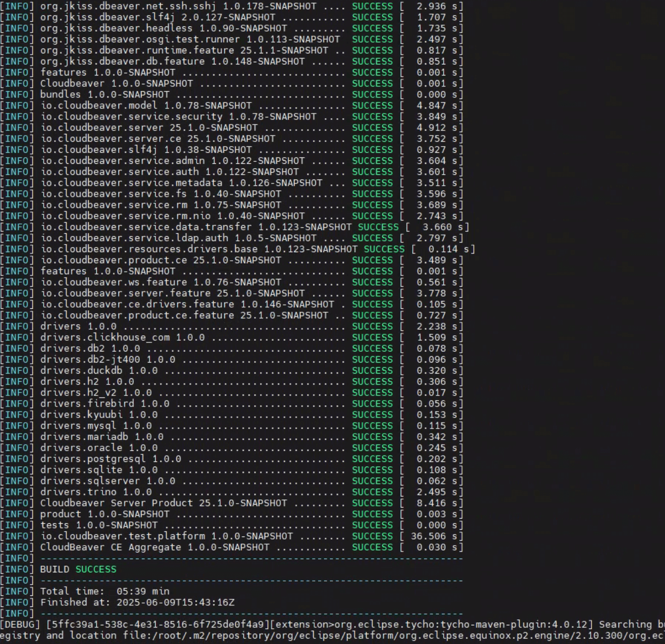Click 'io.cloudbeaver.server.ce 25.1.0-SNAPSHOT' line
This screenshot has height=644, width=665.
point(231,139)
